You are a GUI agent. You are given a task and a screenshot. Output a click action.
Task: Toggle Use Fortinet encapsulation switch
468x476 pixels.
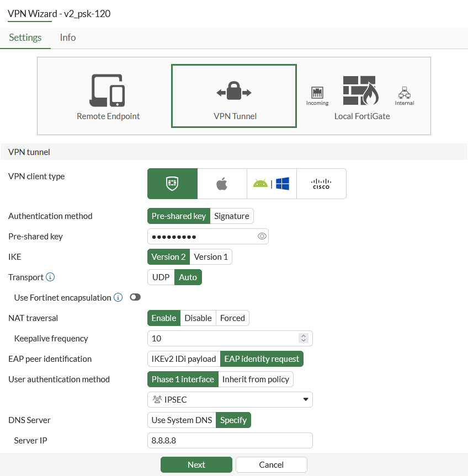[135, 297]
